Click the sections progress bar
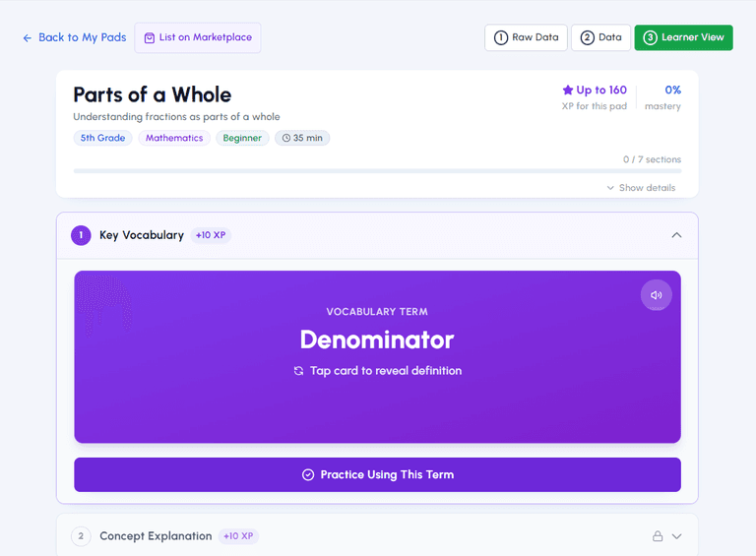The height and width of the screenshot is (556, 756). [377, 171]
